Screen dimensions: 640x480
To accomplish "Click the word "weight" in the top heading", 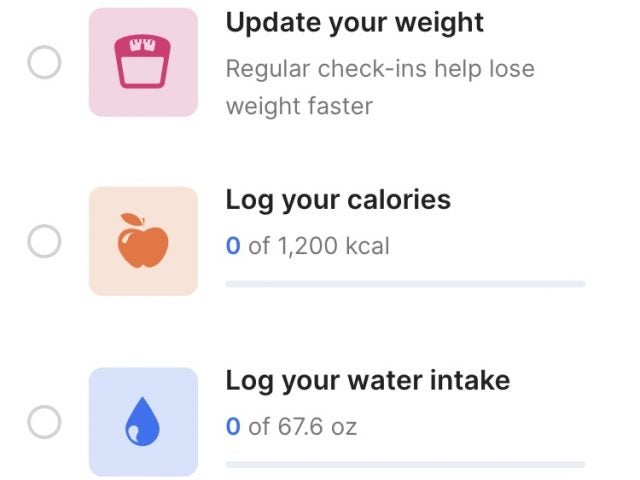I will (435, 22).
